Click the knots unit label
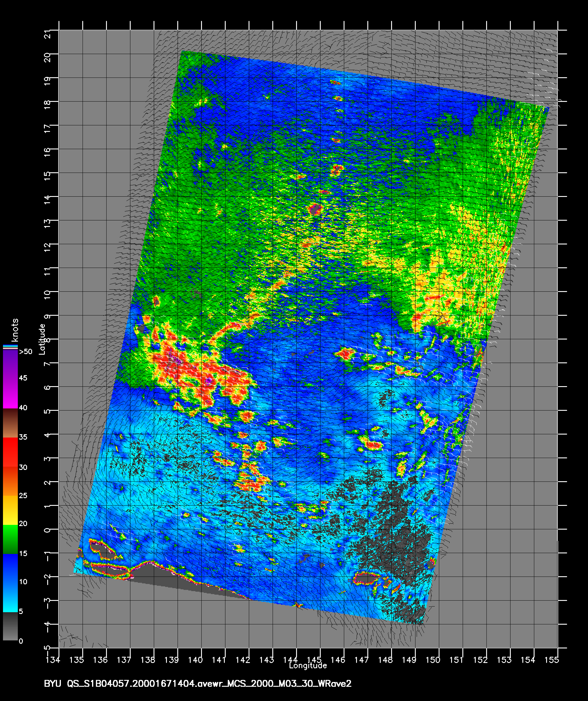The image size is (588, 701). click(15, 330)
